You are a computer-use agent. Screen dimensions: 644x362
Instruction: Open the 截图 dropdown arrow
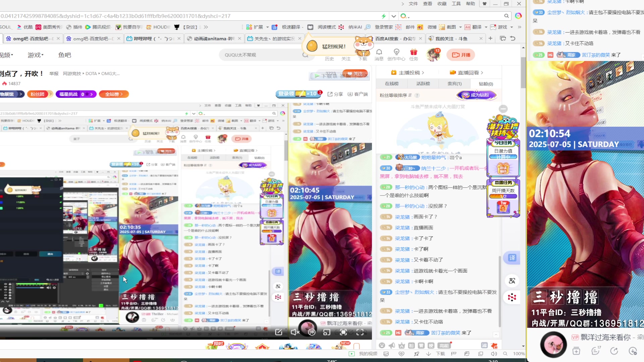coord(460,27)
